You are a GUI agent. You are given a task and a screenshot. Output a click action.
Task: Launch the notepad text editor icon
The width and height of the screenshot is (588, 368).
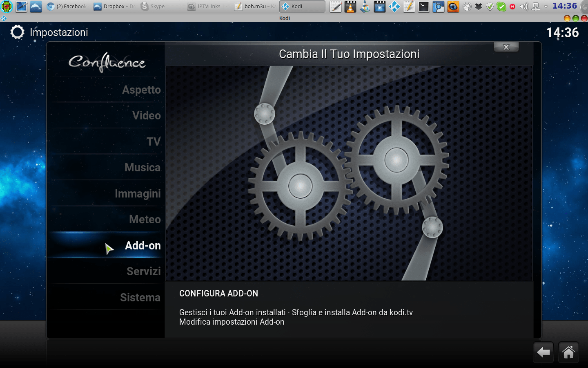(336, 6)
